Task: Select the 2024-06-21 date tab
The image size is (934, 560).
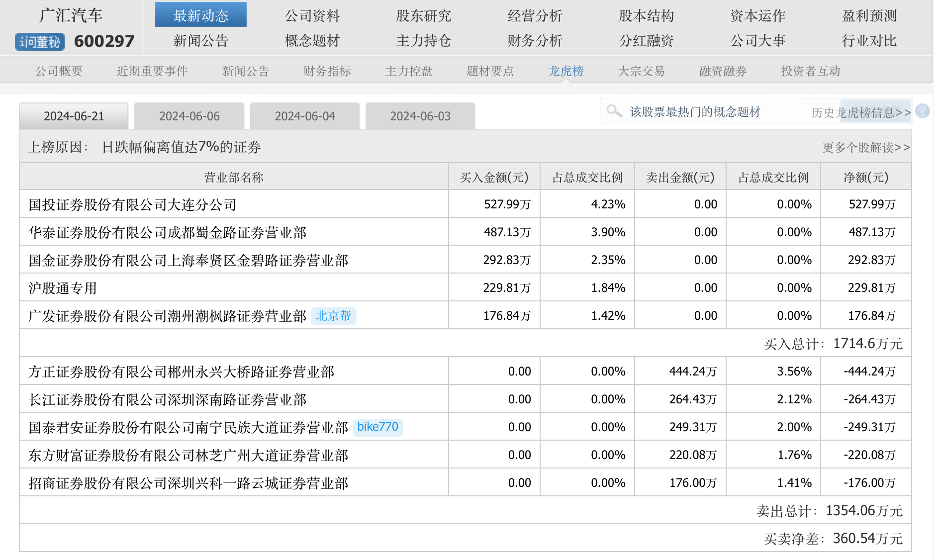Action: tap(74, 116)
